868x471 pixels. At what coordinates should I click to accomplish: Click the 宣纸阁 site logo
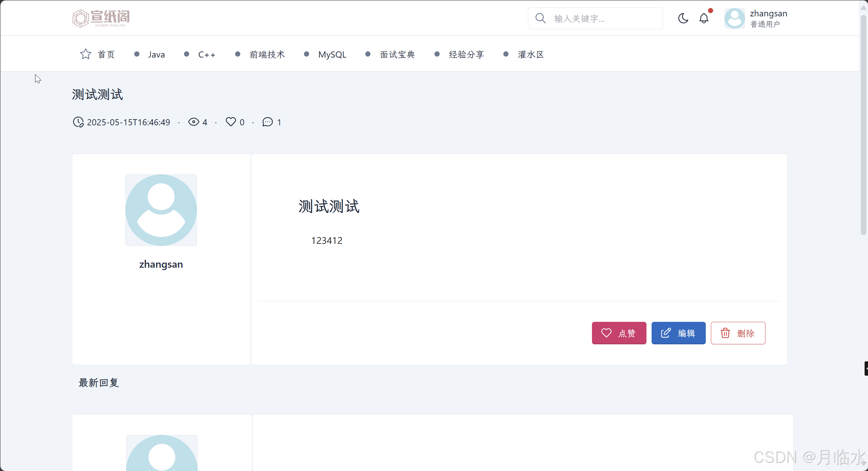coord(101,18)
